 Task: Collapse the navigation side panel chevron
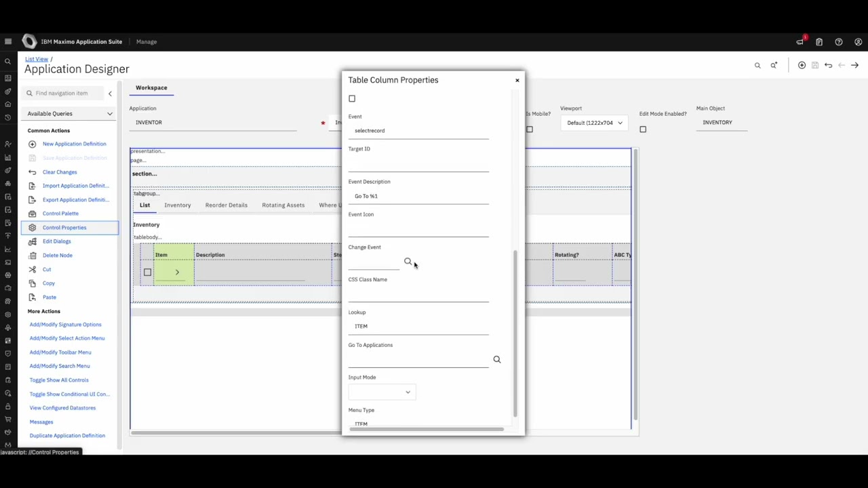[110, 94]
